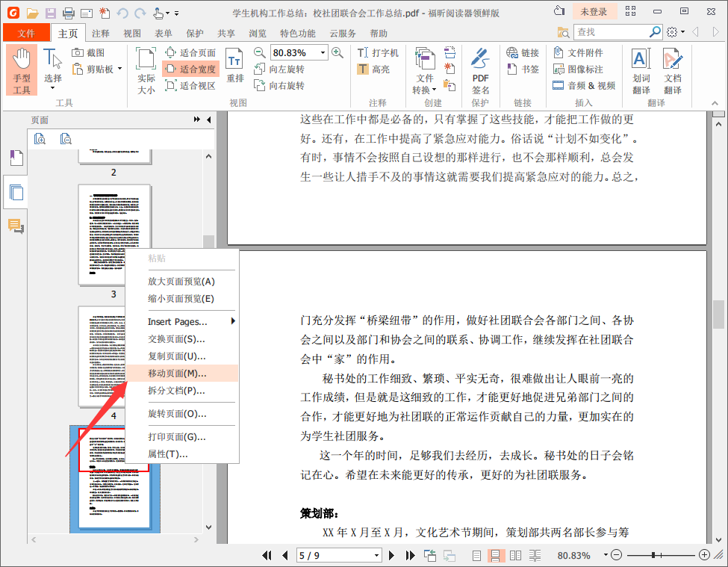Expand the 剪贴板 clipboard dropdown
The image size is (728, 567).
(119, 69)
